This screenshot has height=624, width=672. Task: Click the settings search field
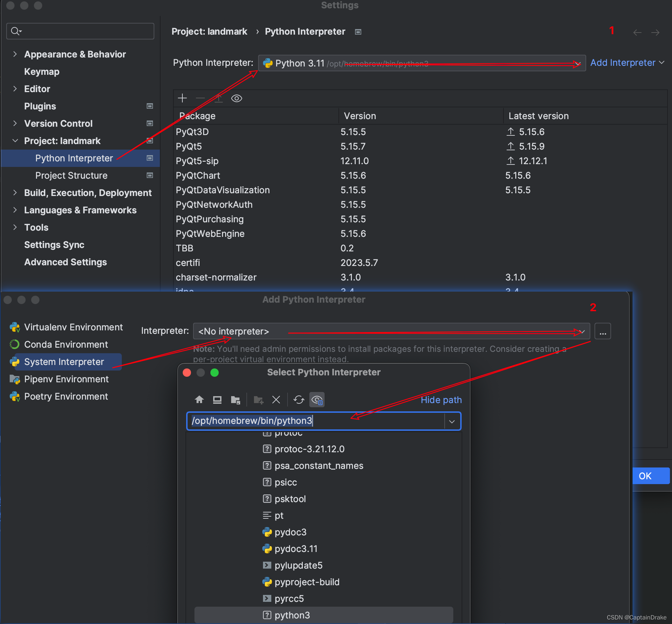point(80,31)
